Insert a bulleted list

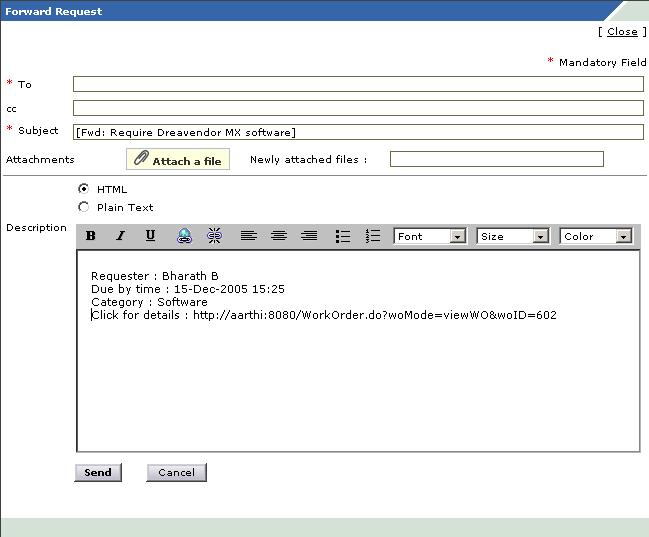[x=343, y=236]
